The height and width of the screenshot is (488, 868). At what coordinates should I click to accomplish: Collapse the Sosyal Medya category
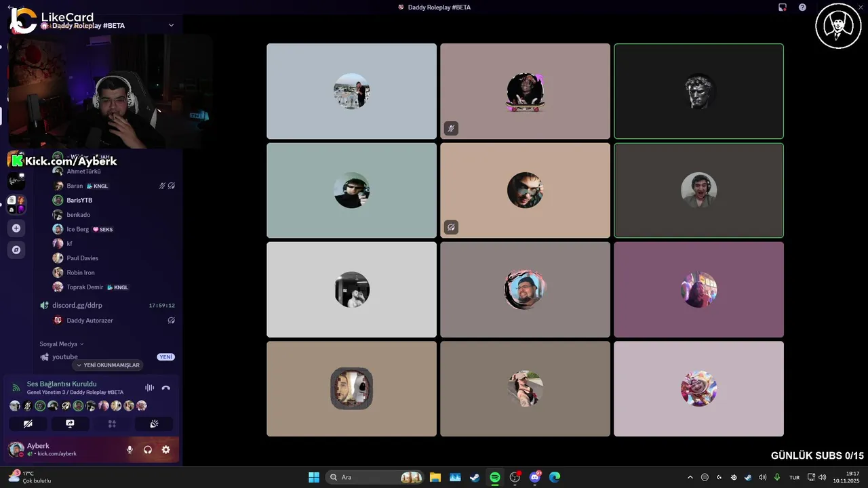(x=62, y=344)
